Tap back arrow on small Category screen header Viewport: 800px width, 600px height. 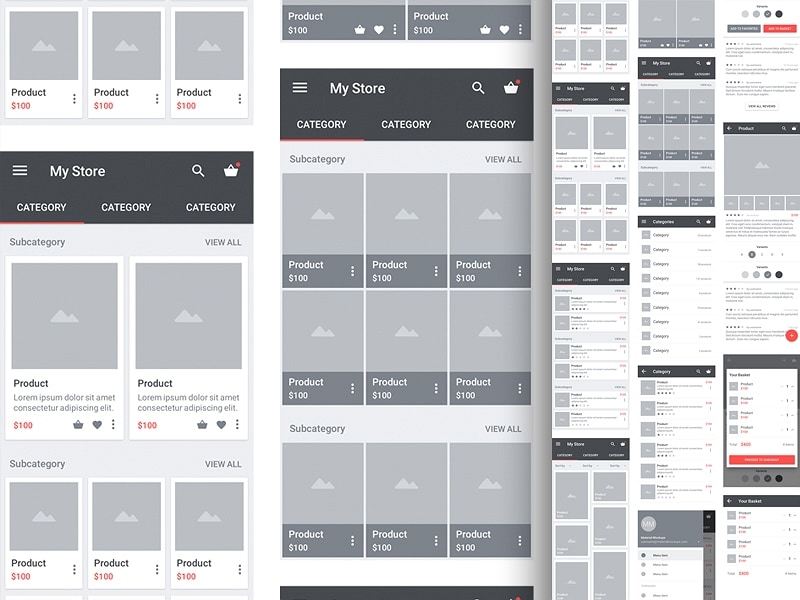pyautogui.click(x=644, y=371)
